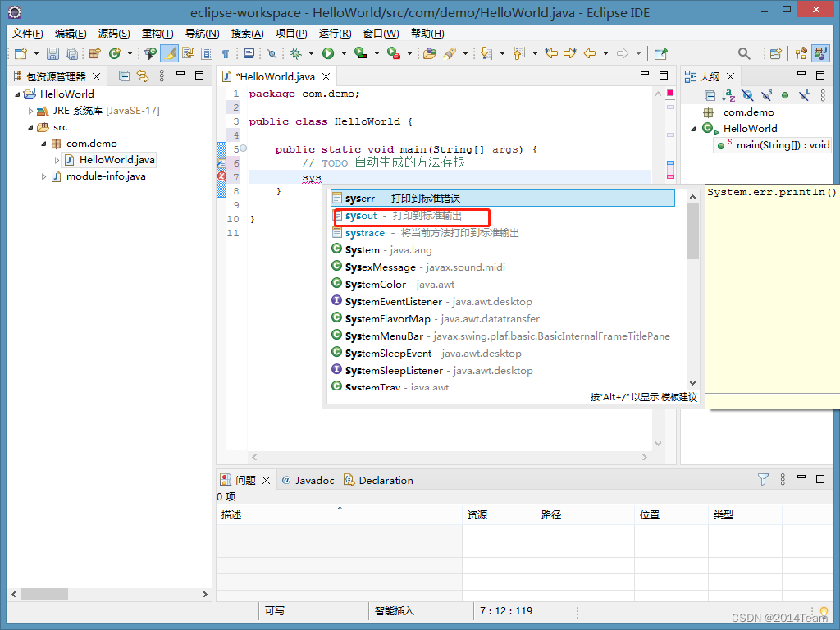Sort outline alphabetically with a-z icon

coord(728,95)
